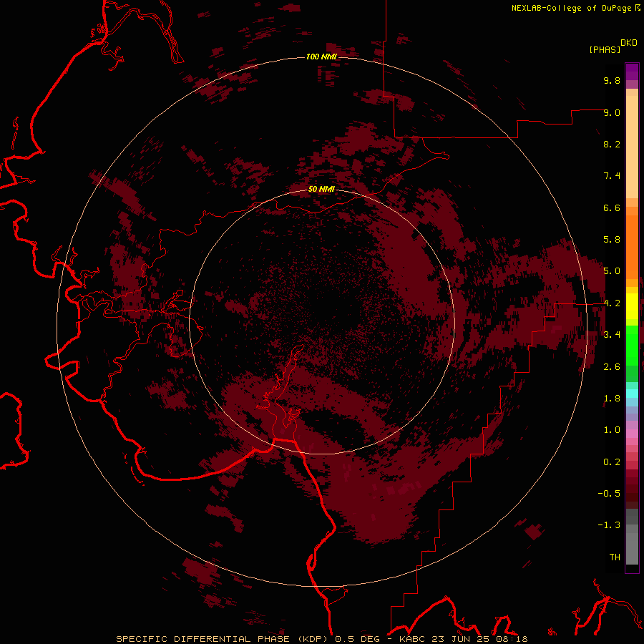Click the 5.8 scale value
Image resolution: width=644 pixels, height=644 pixels.
(612, 240)
